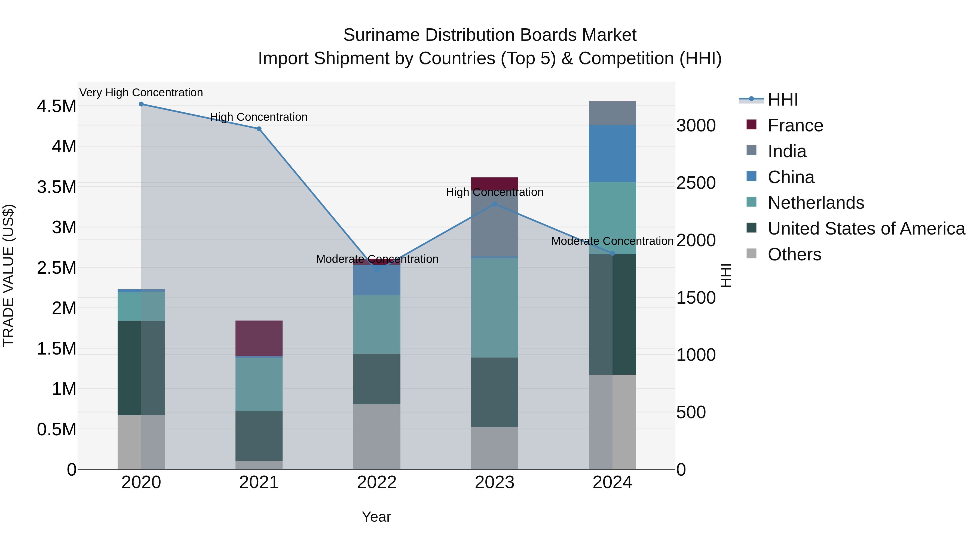Click the 2021 x-axis tick label
This screenshot has width=980, height=551.
coord(259,482)
